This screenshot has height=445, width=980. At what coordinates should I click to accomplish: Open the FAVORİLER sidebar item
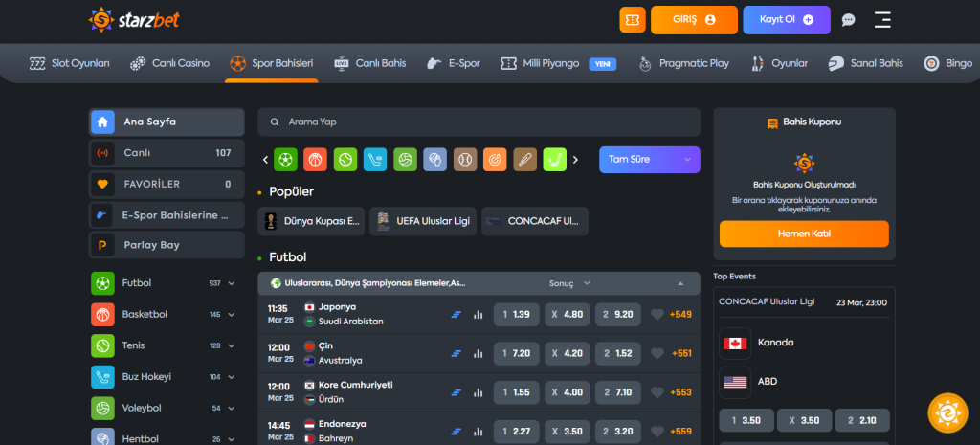pyautogui.click(x=167, y=184)
